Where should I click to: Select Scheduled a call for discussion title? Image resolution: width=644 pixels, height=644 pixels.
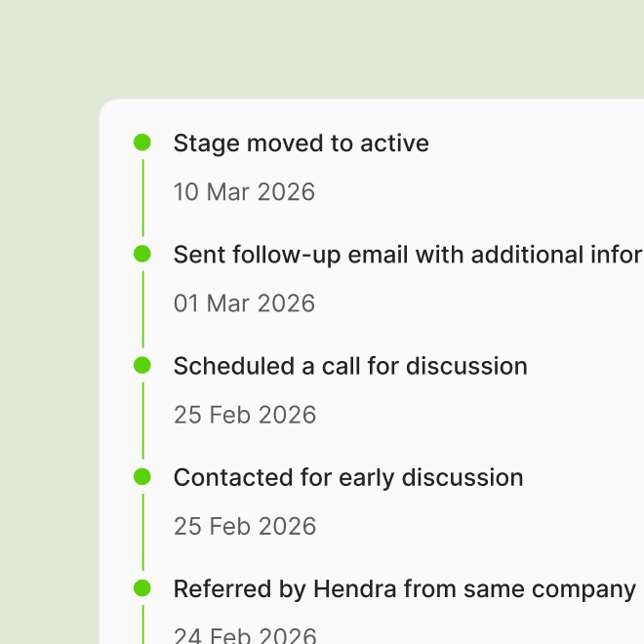[x=350, y=366]
